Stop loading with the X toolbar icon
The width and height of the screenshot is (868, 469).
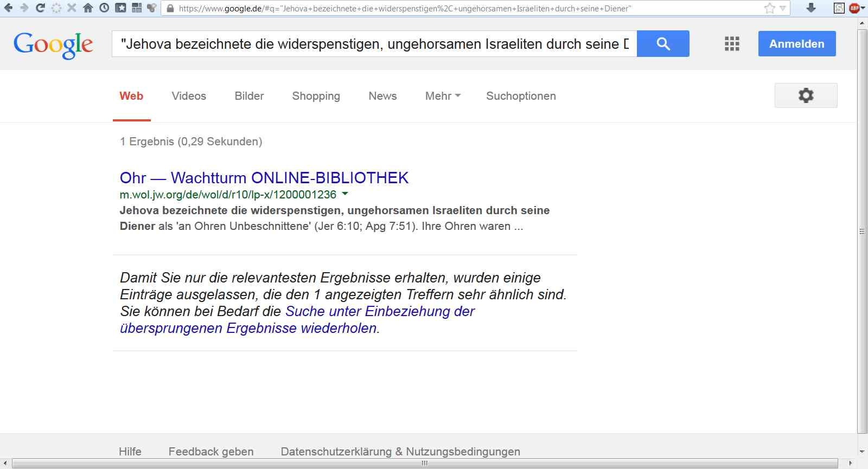pyautogui.click(x=72, y=8)
